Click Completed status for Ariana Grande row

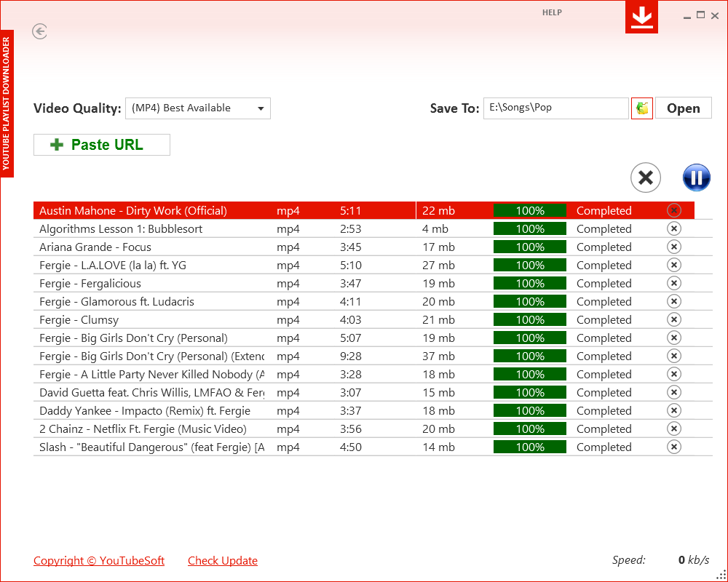pyautogui.click(x=604, y=247)
